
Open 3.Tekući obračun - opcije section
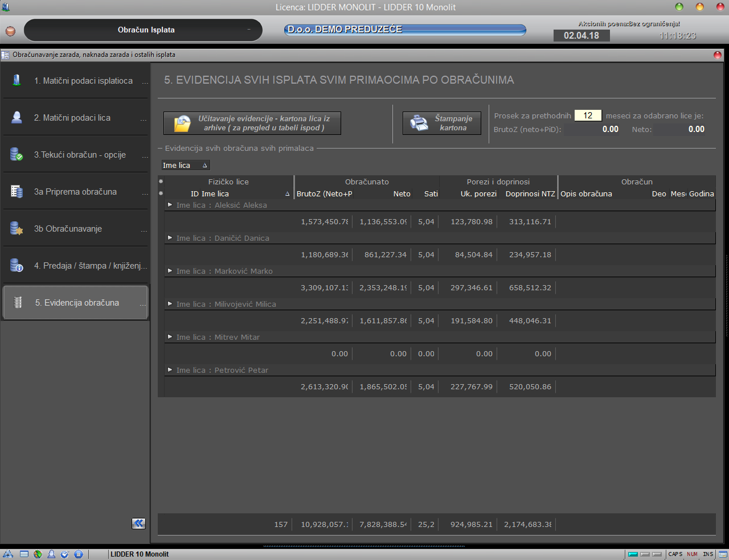click(76, 154)
